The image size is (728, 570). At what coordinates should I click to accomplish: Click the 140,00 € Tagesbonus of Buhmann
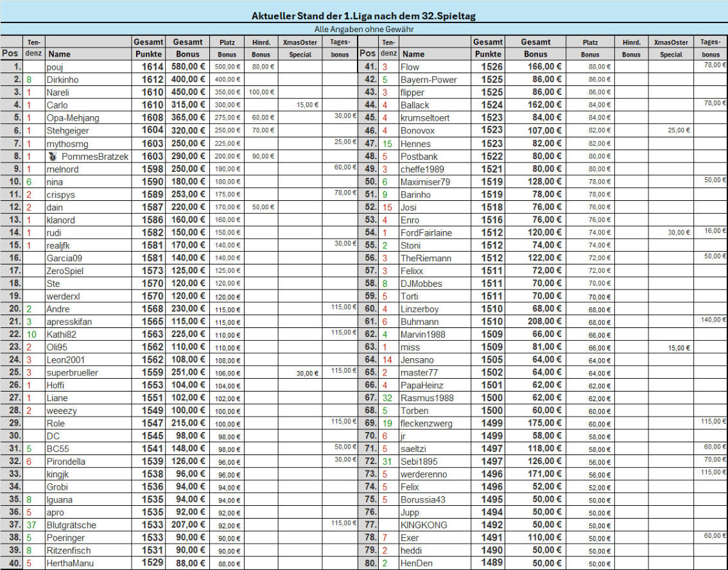coord(714,320)
